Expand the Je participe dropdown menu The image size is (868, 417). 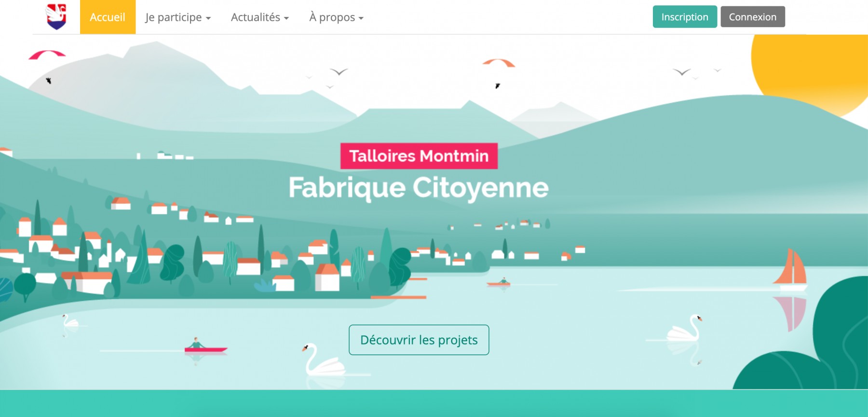coord(178,17)
